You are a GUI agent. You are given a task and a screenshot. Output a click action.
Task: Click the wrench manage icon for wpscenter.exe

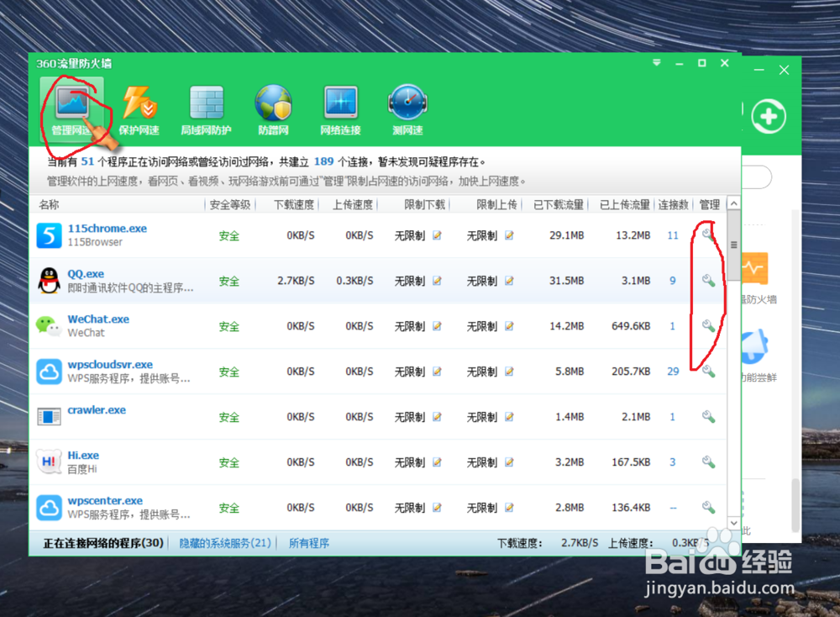coord(708,507)
